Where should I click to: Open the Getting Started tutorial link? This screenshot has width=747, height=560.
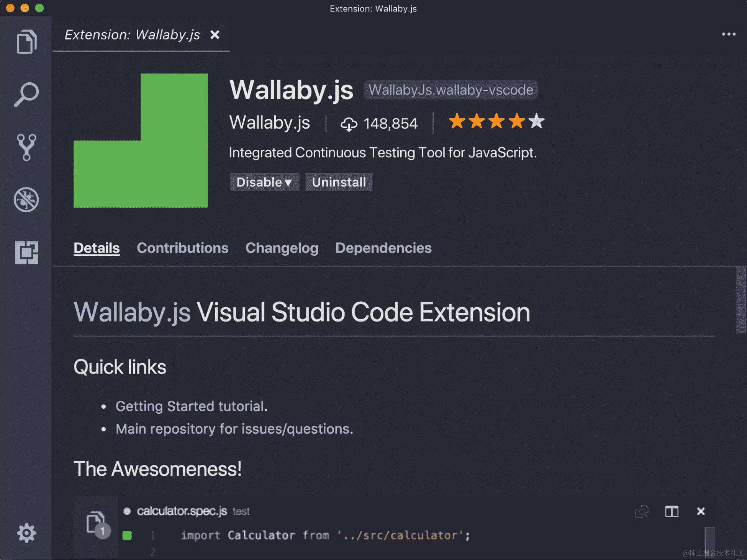pos(191,406)
